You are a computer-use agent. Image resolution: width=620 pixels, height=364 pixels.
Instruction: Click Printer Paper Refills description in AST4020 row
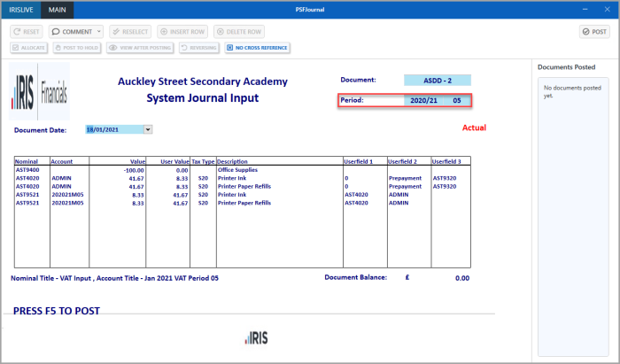244,186
